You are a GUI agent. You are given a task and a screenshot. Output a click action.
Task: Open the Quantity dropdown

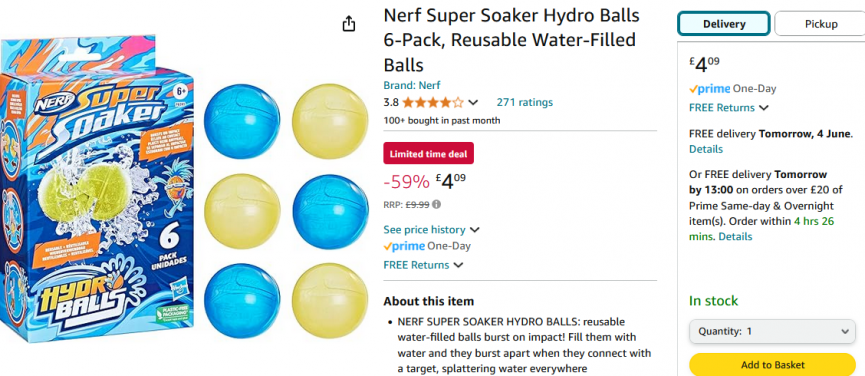pyautogui.click(x=772, y=331)
